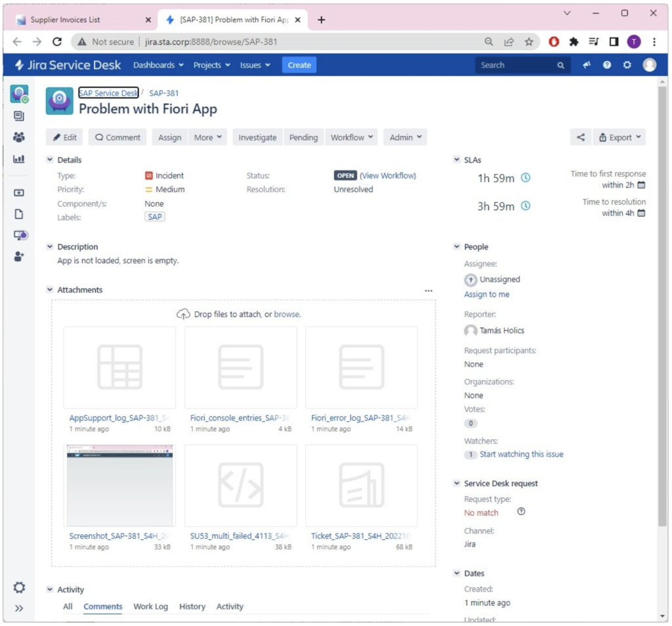Collapse the Dates section
The height and width of the screenshot is (626, 672).
pyautogui.click(x=457, y=573)
